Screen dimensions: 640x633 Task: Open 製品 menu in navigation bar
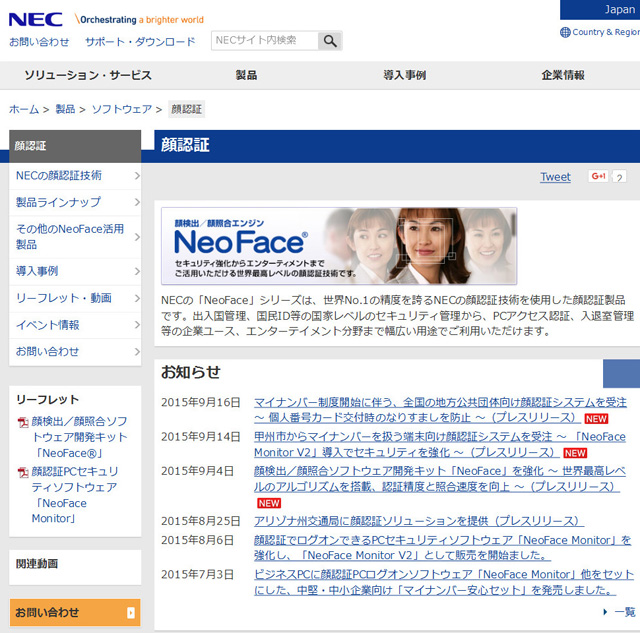point(246,75)
